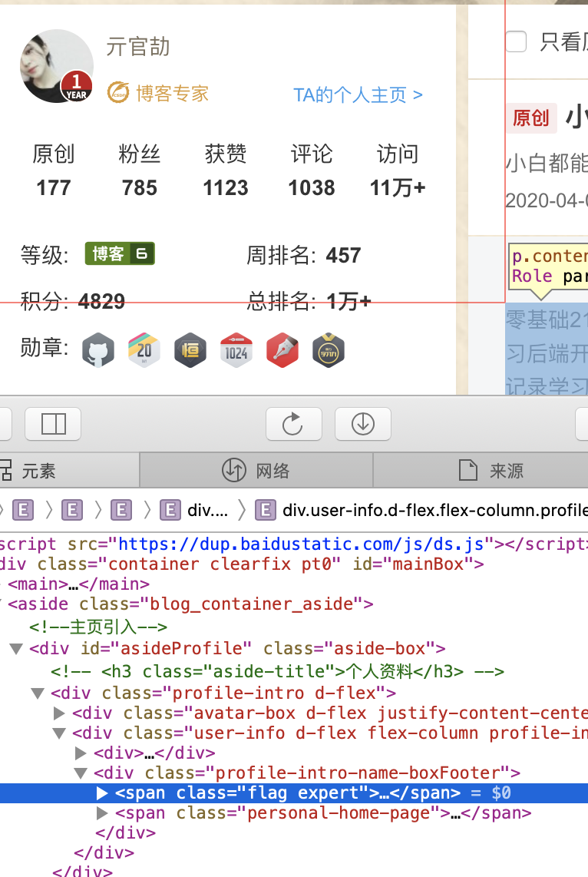Viewport: 588px width, 877px height.
Task: Toggle the 只看 checkbox
Action: (516, 41)
